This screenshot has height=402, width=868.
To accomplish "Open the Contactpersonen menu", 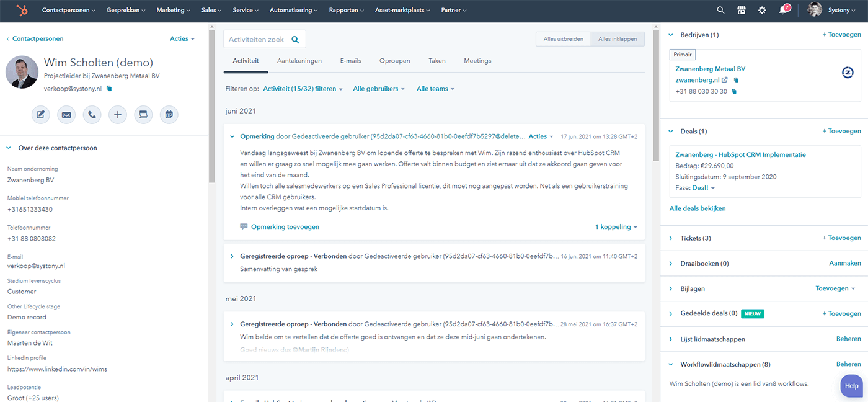I will [69, 11].
